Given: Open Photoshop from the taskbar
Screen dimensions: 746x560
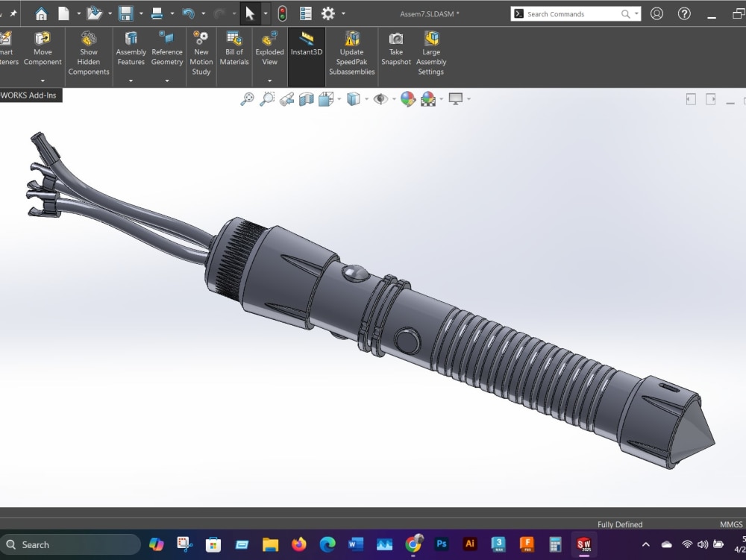Looking at the screenshot, I should click(442, 544).
